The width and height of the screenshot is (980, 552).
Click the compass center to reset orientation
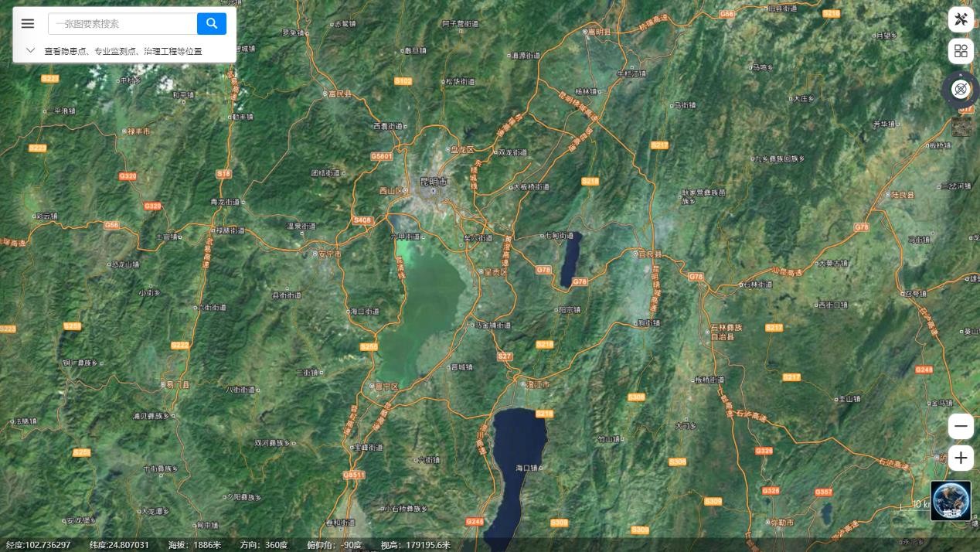coord(961,89)
